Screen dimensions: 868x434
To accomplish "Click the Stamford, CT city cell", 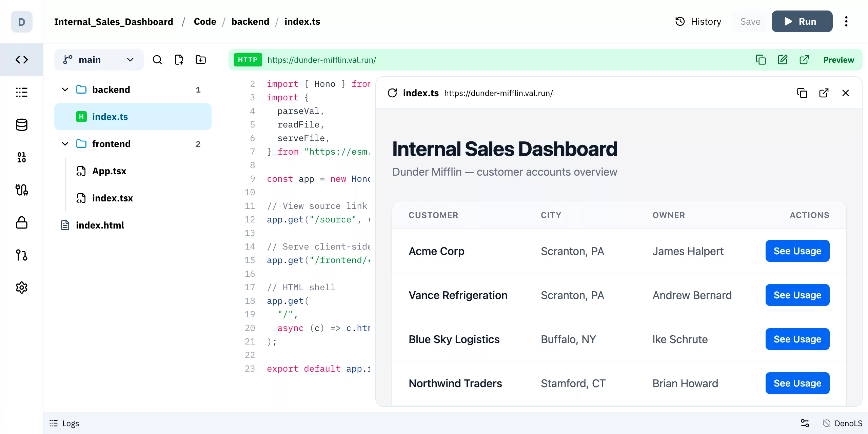I will 573,383.
